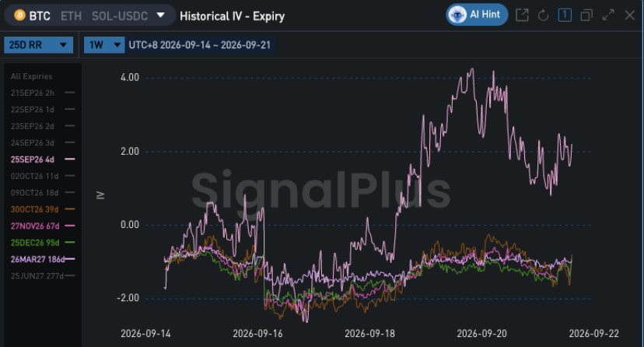Click the duplicate panel icon
Screen dimensions: 644x347
586,16
